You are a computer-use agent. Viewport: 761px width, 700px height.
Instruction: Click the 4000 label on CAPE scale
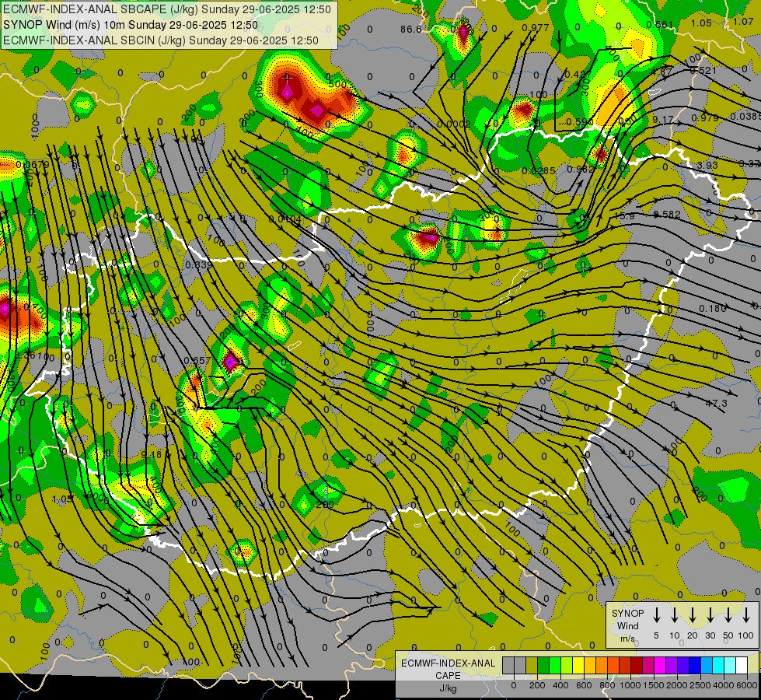(724, 685)
